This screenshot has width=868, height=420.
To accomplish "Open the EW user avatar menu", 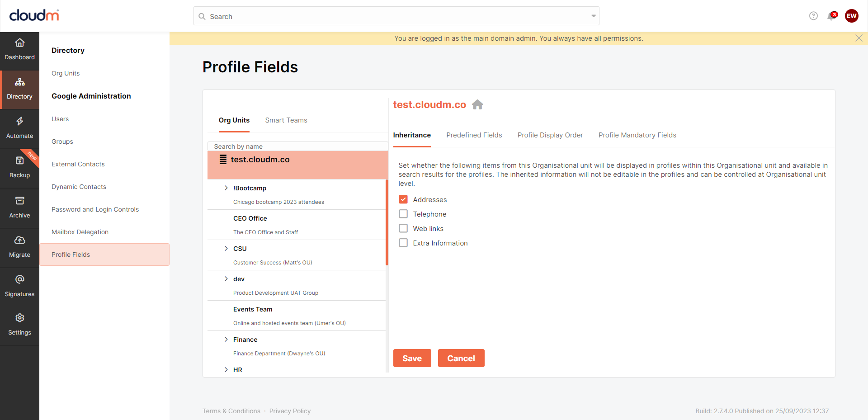I will pos(852,16).
